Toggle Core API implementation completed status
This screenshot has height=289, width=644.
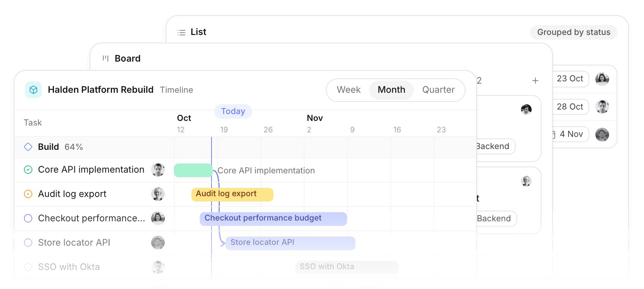(x=28, y=170)
